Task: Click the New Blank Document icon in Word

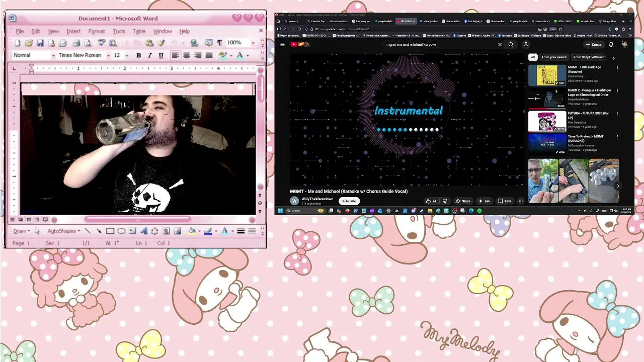Action: click(x=18, y=43)
